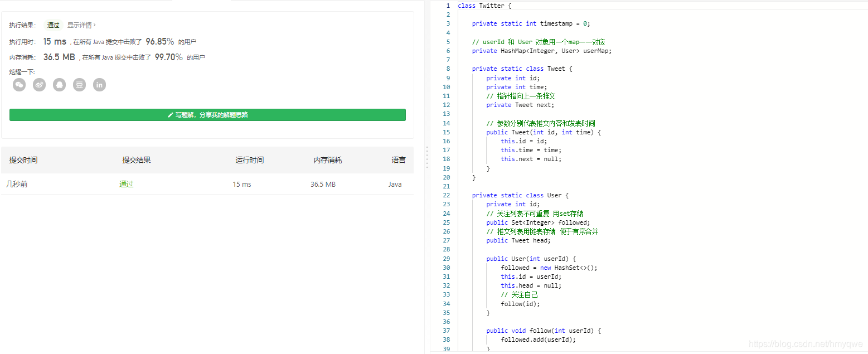
Task: Click 'followed = new HashSet<>();' line
Action: tap(549, 268)
